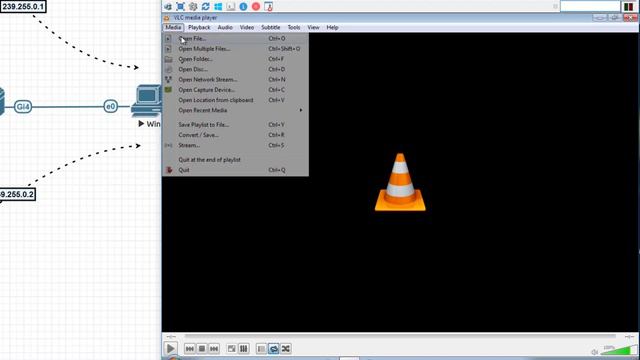The width and height of the screenshot is (640, 360).
Task: Click the 239.255.0.1 label box
Action: [23, 7]
